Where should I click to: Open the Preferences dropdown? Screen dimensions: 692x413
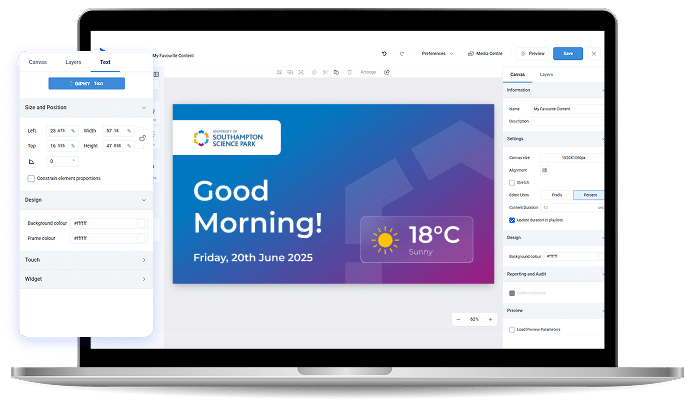click(436, 53)
